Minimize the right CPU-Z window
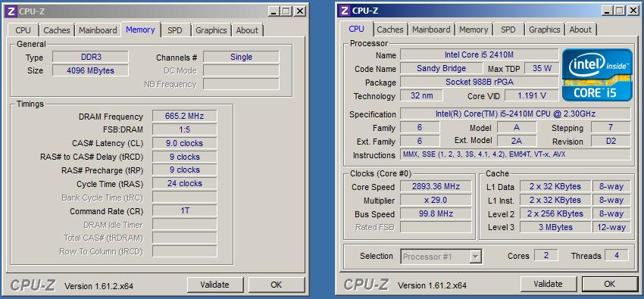This screenshot has width=644, height=299. [x=608, y=11]
